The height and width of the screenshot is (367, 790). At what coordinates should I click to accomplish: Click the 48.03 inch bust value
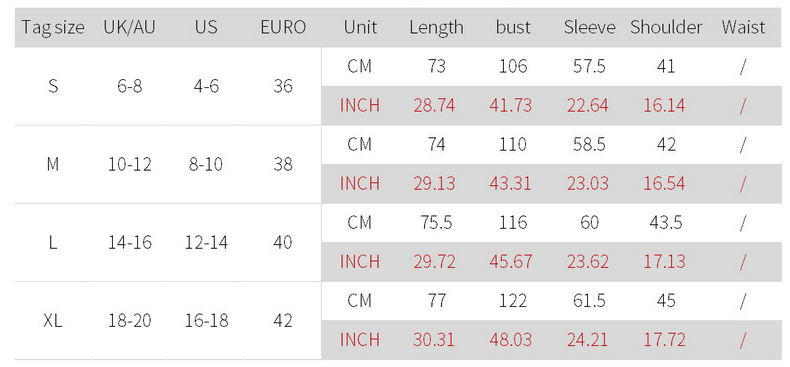[x=510, y=340]
